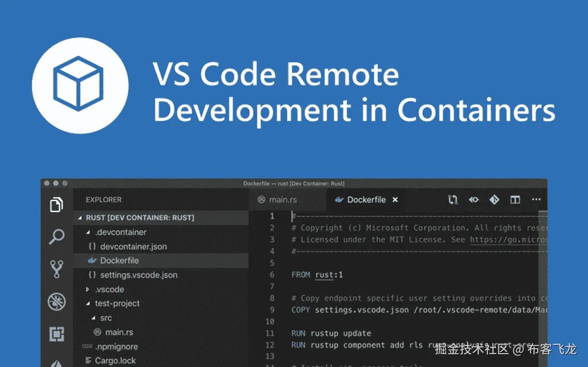Open devcontainer.json in the explorer
Screen dimensions: 588x367
[x=160, y=247]
